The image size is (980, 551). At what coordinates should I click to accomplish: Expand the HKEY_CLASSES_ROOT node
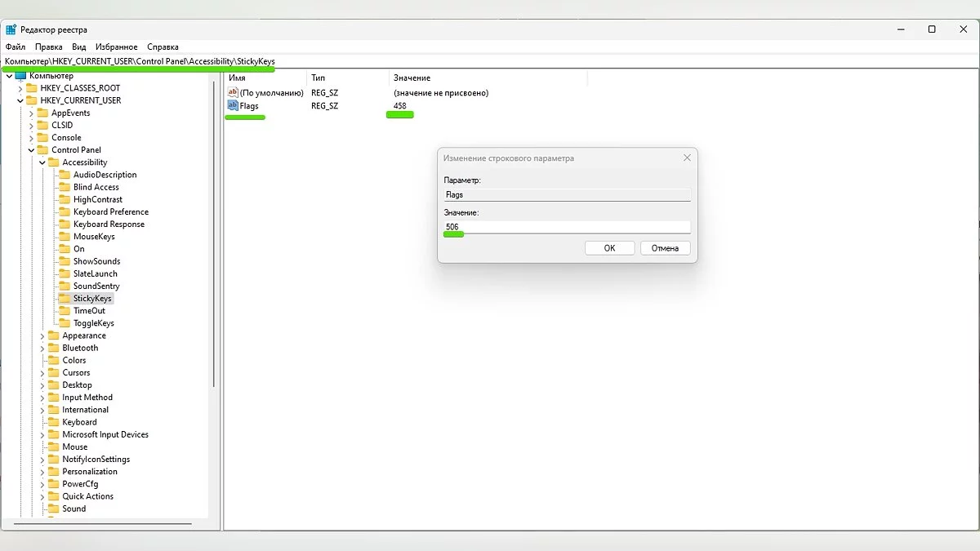[20, 88]
